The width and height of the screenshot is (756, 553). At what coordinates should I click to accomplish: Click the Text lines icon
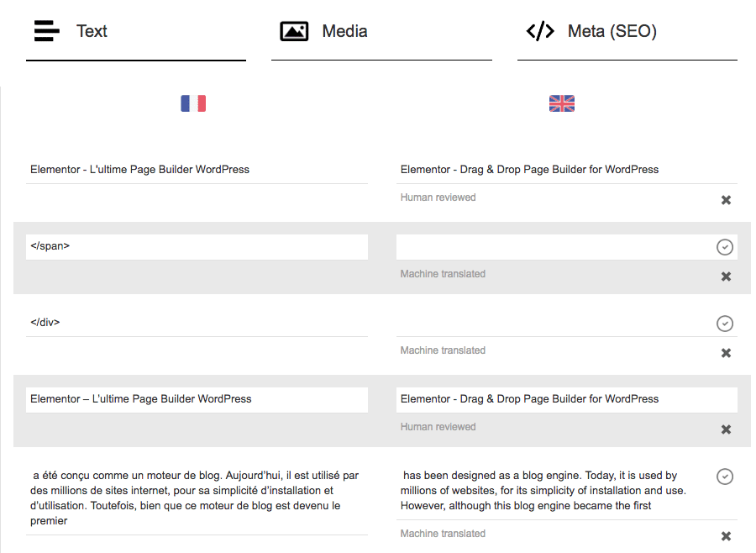47,31
